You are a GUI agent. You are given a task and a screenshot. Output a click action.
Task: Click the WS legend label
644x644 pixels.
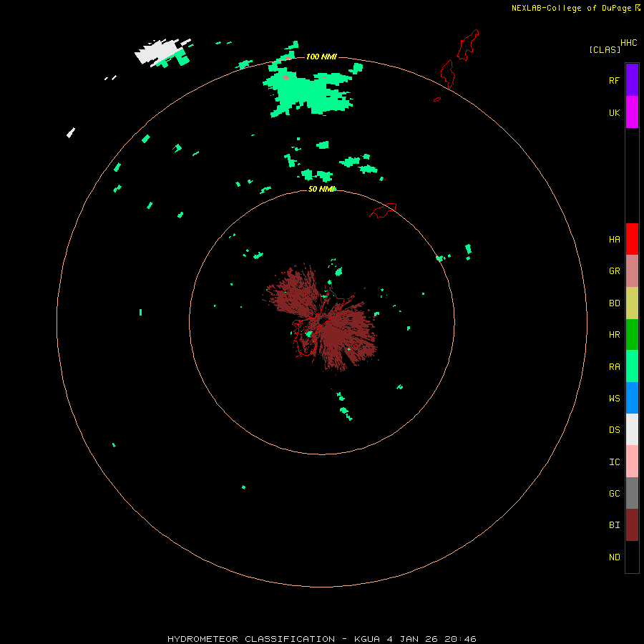(614, 398)
